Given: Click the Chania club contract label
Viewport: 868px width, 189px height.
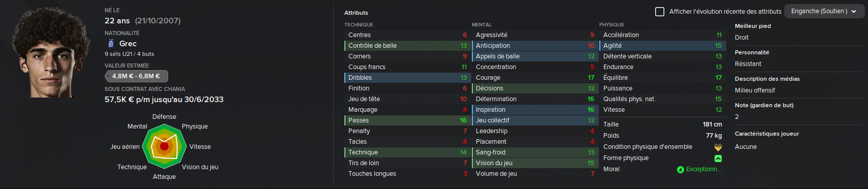Looking at the screenshot, I should [x=145, y=89].
